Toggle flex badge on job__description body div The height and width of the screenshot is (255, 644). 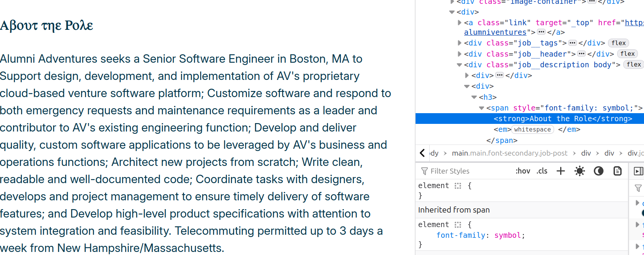point(634,65)
